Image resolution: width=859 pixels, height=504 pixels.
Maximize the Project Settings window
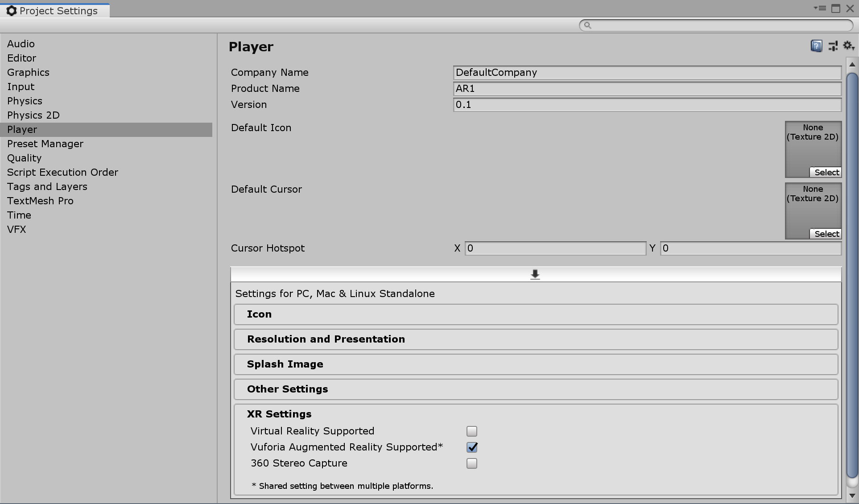[x=836, y=8]
